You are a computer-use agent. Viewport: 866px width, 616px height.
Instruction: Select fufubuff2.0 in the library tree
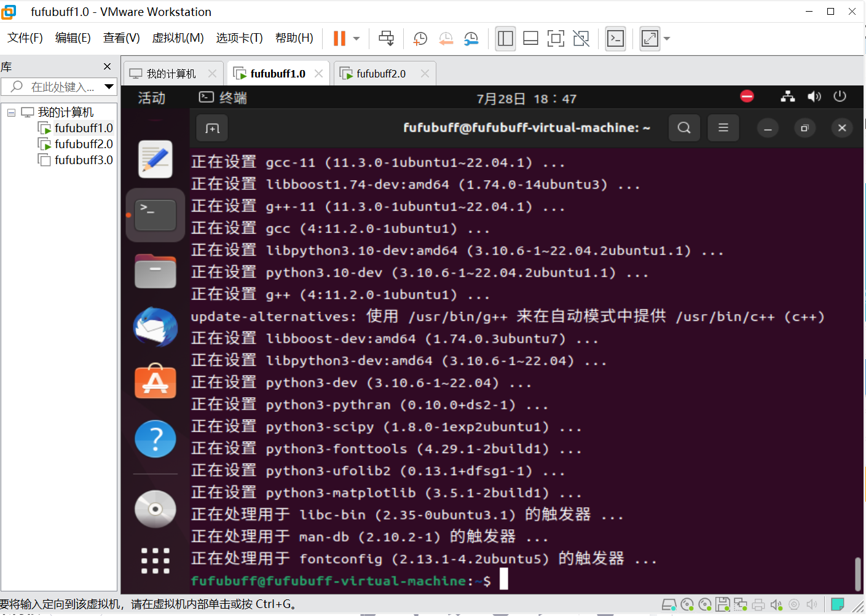76,144
